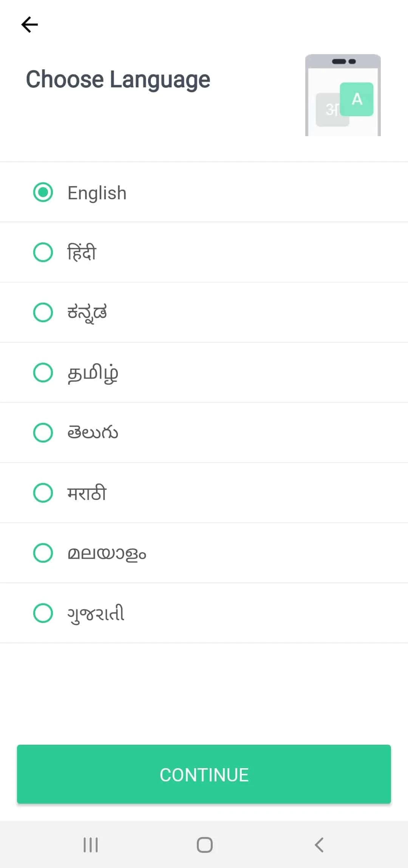This screenshot has height=868, width=408.
Task: Select the हिंदी radio button
Action: tap(43, 252)
